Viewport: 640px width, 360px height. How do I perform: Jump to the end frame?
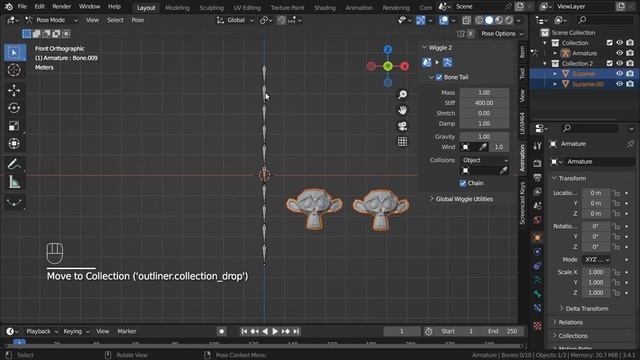(x=296, y=331)
